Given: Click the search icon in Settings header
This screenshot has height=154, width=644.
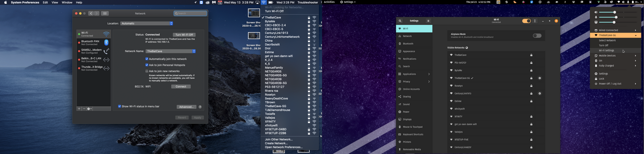Looking at the screenshot, I should coord(400,21).
